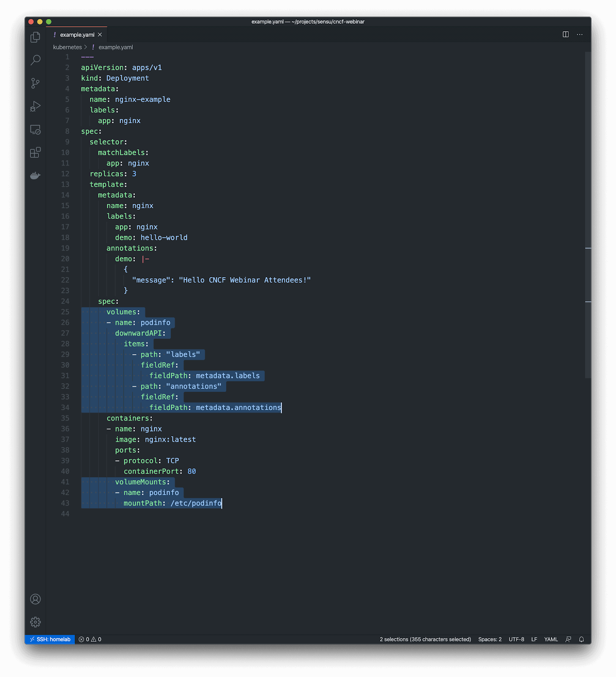Click line number 44 in gutter
616x677 pixels.
[x=65, y=514]
